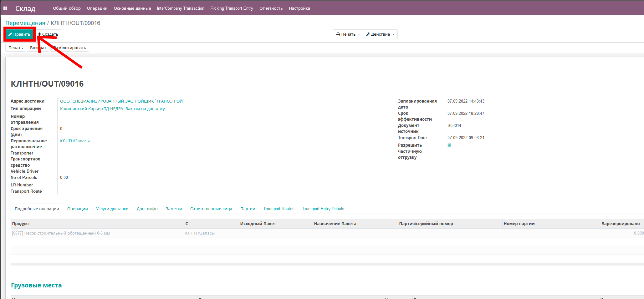Disable the Разрешить частичную отгрузку checkbox
644x299 pixels.
point(449,145)
